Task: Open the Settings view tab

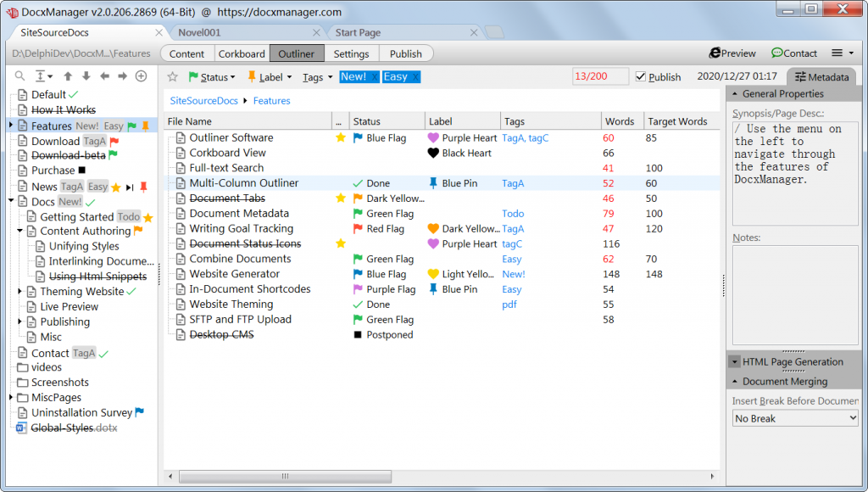Action: 351,53
